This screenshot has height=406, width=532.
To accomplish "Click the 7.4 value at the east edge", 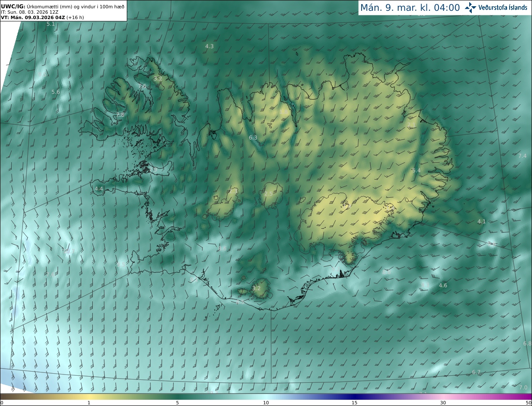I will (522, 156).
